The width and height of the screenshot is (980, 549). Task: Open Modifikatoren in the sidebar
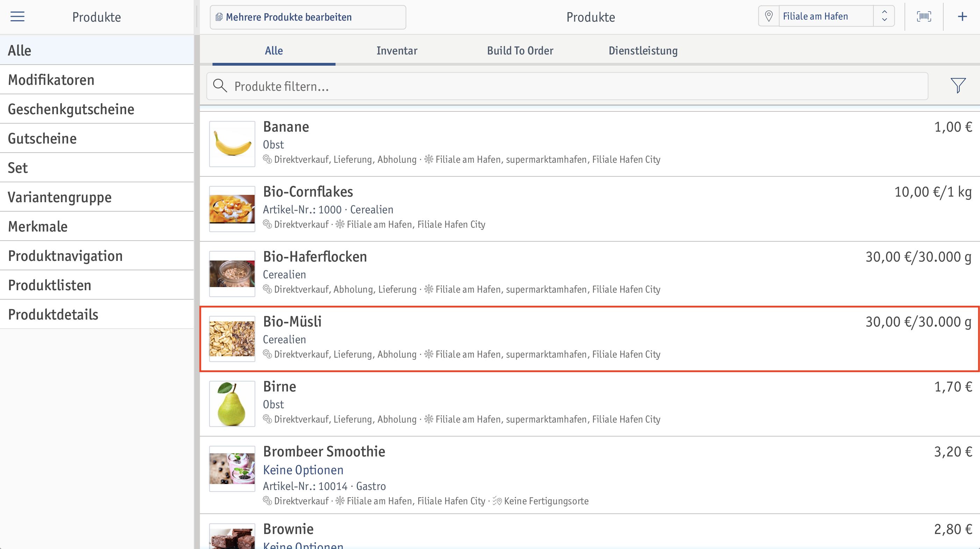coord(97,80)
